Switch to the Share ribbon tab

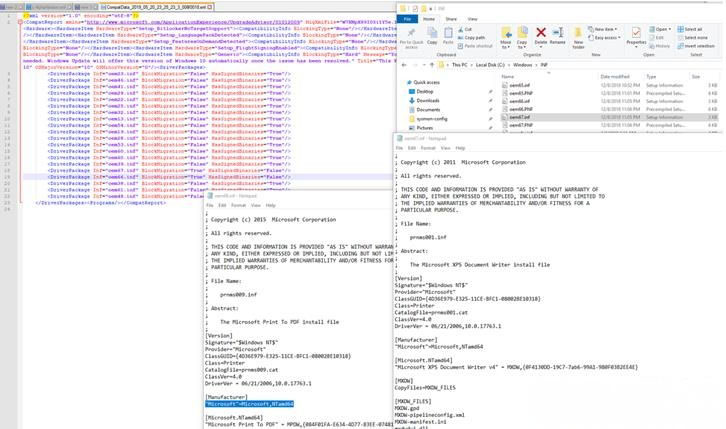[x=451, y=19]
